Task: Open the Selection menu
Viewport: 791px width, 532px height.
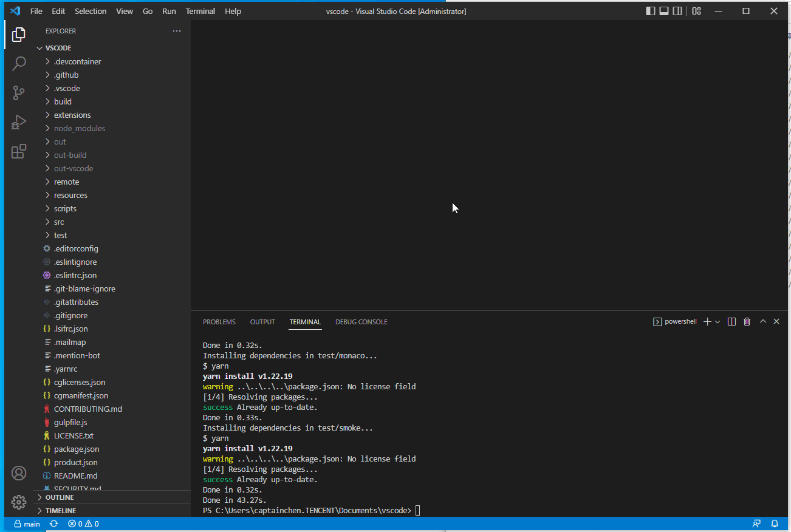Action: 91,12
